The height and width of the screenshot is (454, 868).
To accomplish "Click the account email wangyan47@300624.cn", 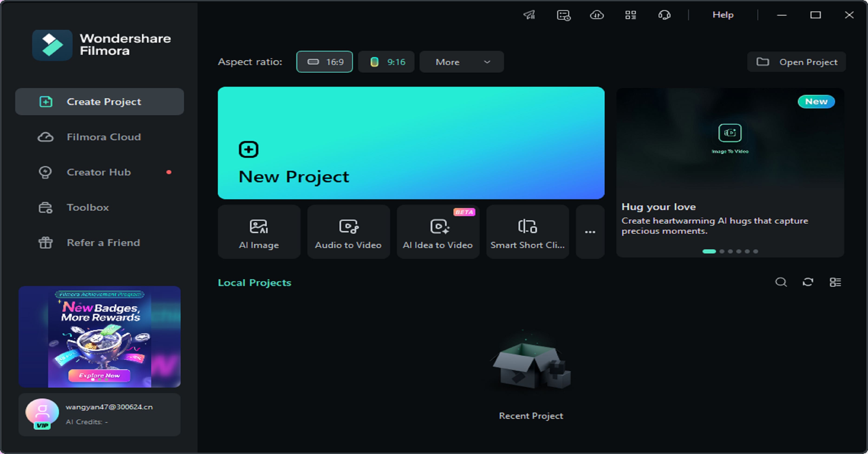I will tap(109, 407).
